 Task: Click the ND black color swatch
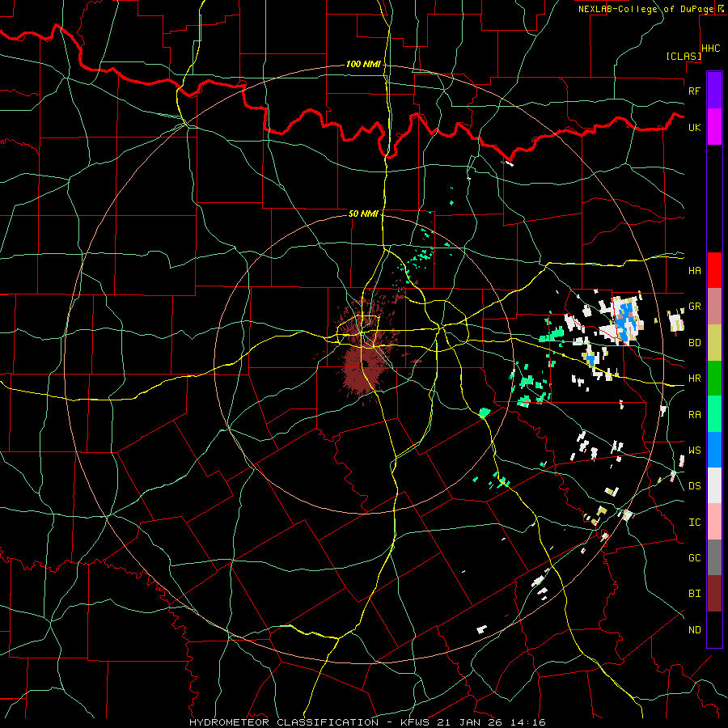[714, 629]
